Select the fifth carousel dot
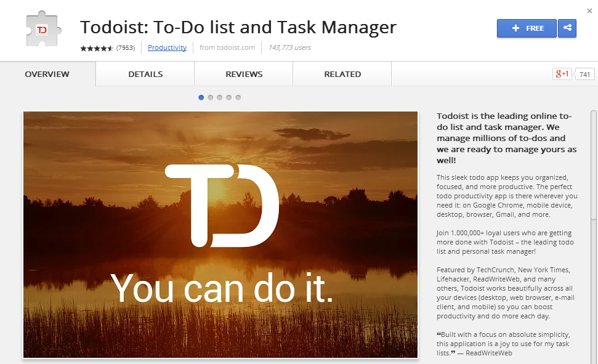Screen dimensions: 598x364 [238, 98]
